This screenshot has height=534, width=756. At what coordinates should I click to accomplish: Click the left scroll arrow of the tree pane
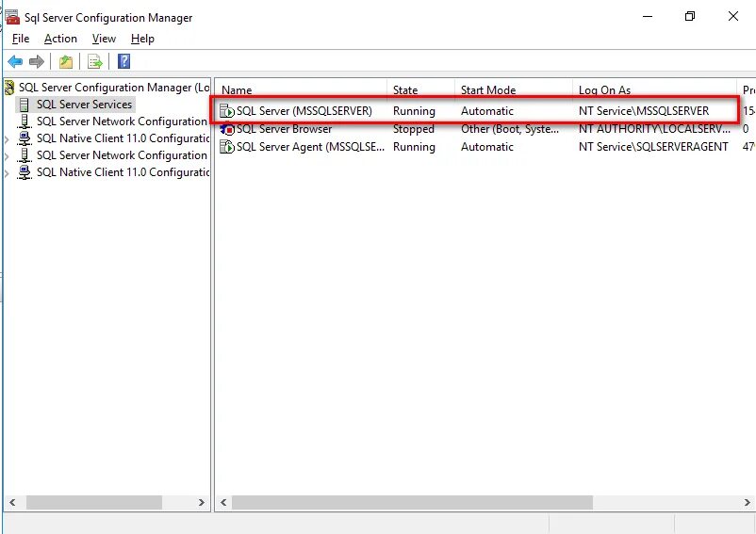[12, 502]
